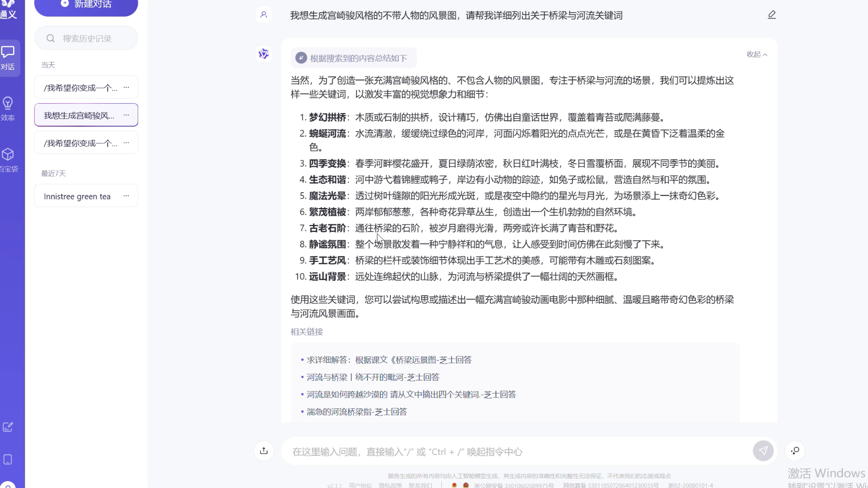868x488 pixels.
Task: Click the round icon right of send button
Action: 795,451
